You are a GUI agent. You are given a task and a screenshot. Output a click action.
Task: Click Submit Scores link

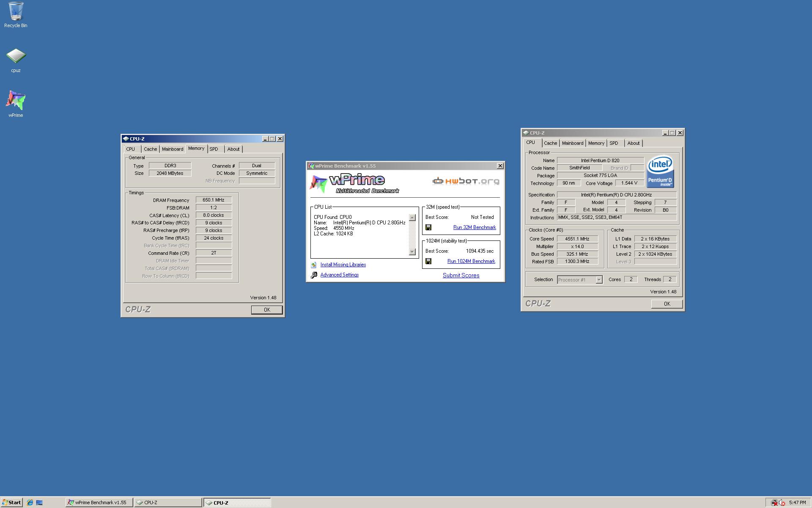pyautogui.click(x=461, y=275)
